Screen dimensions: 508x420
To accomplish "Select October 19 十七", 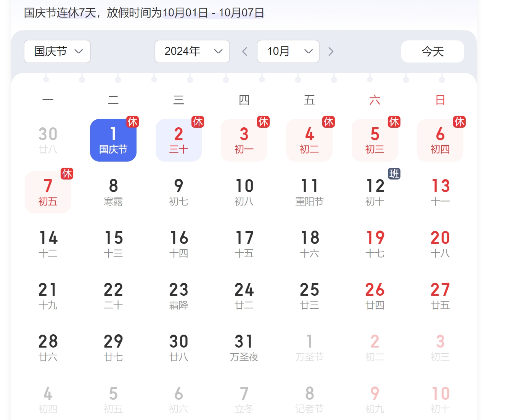I will click(375, 244).
